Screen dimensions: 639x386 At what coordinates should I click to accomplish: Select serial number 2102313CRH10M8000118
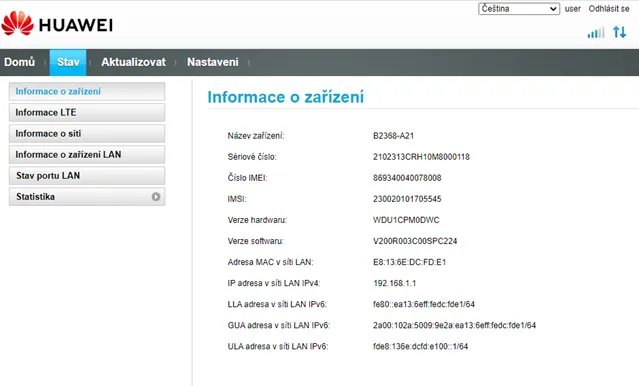(x=421, y=157)
